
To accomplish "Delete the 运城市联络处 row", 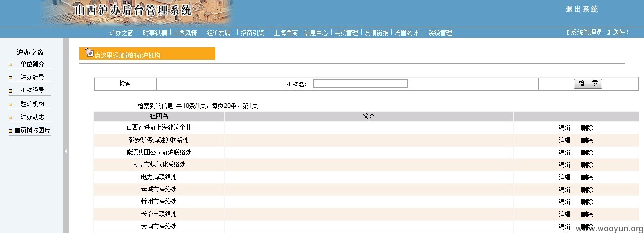I will 587,190.
